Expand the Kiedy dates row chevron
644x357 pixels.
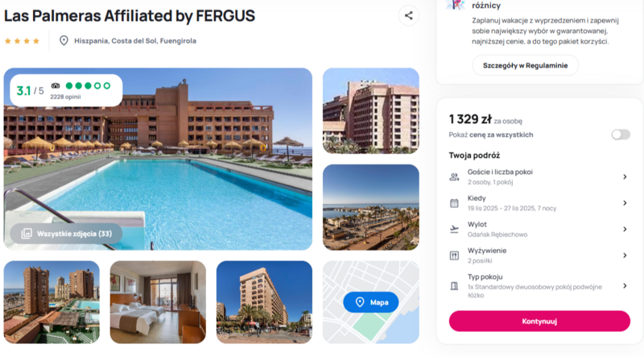pyautogui.click(x=625, y=203)
